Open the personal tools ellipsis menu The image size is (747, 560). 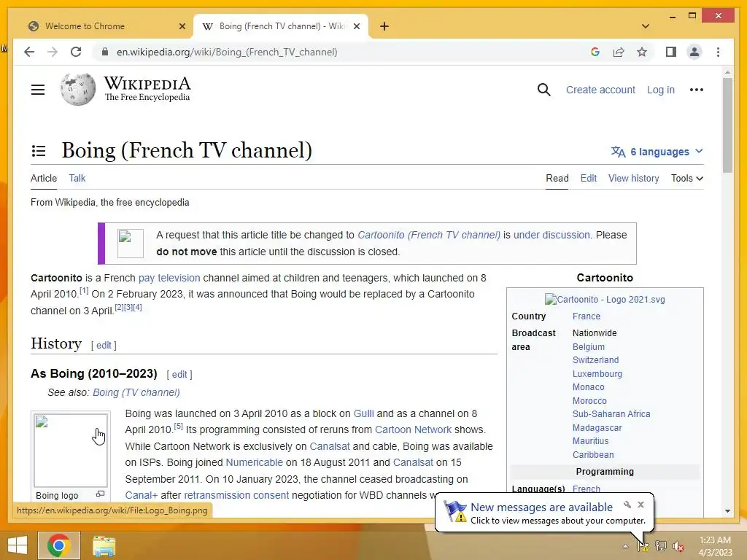click(x=697, y=90)
